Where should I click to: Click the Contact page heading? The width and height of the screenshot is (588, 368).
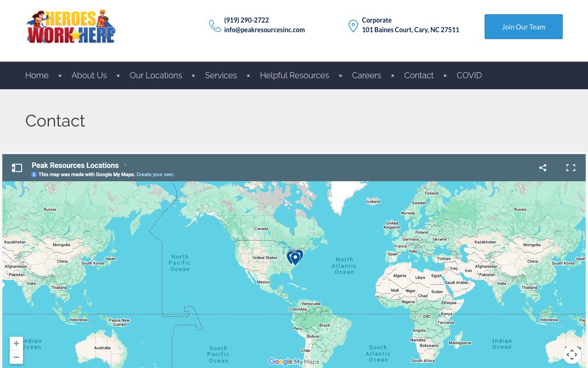click(55, 121)
